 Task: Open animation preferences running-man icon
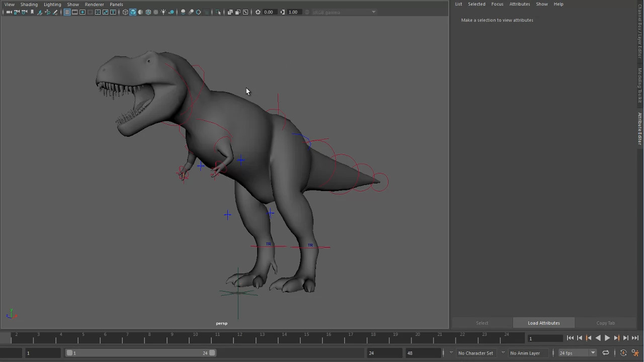tap(635, 353)
